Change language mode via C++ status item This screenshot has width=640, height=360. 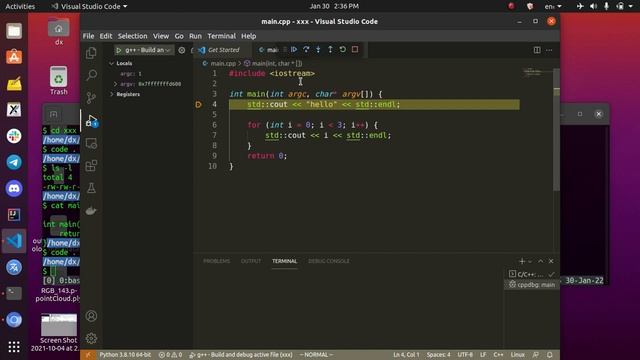498,355
